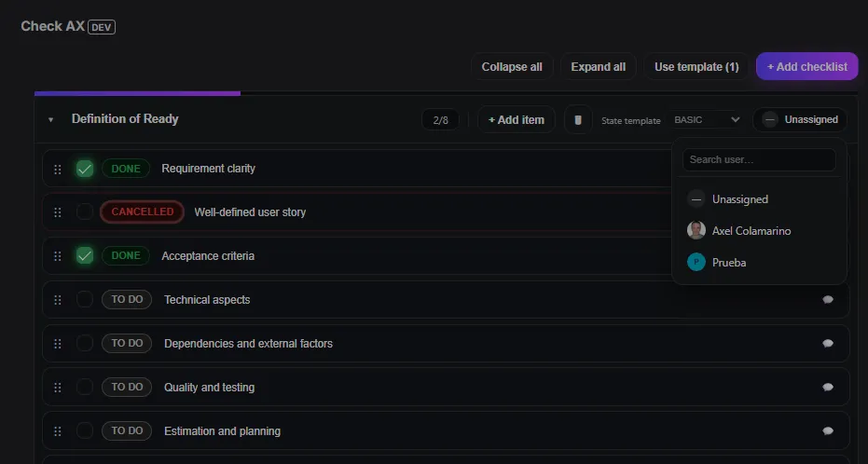Click the Collapse all button
868x464 pixels.
tap(512, 67)
